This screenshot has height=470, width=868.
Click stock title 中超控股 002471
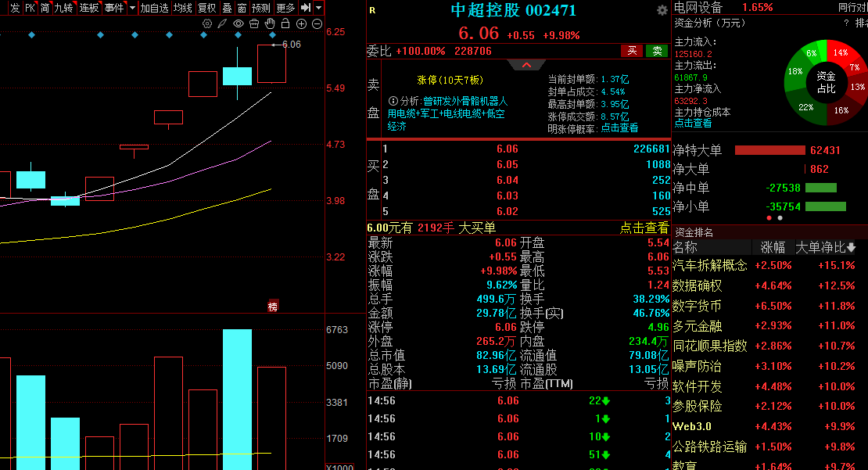tap(513, 10)
